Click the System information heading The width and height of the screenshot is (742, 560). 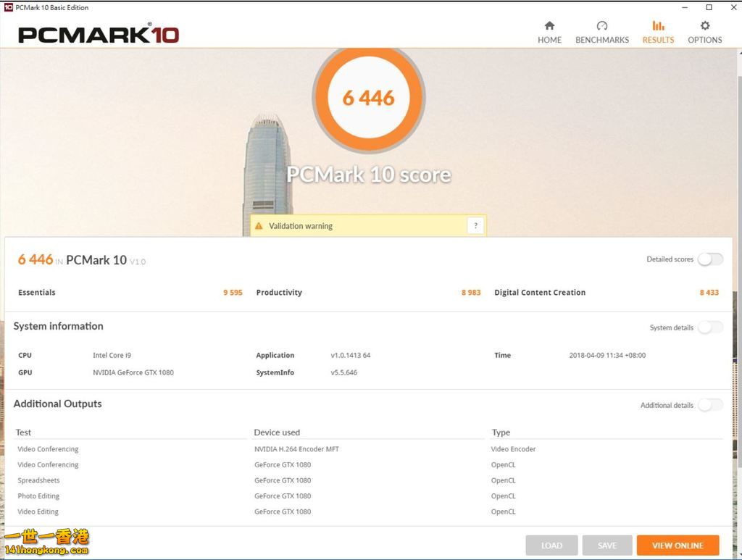[58, 326]
